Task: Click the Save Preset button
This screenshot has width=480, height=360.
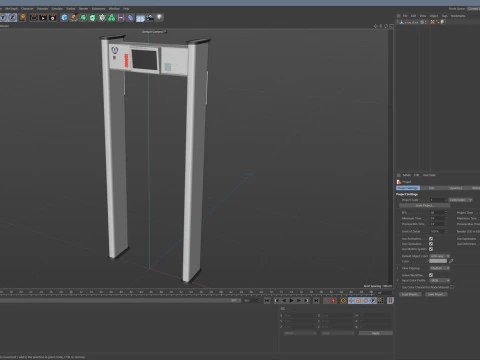Action: click(436, 294)
